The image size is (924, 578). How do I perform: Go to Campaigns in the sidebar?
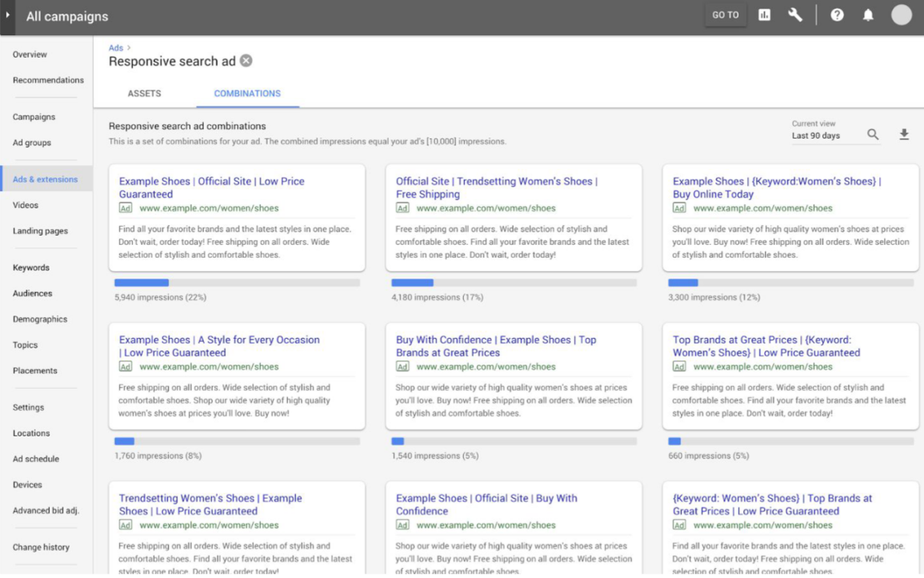coord(34,117)
